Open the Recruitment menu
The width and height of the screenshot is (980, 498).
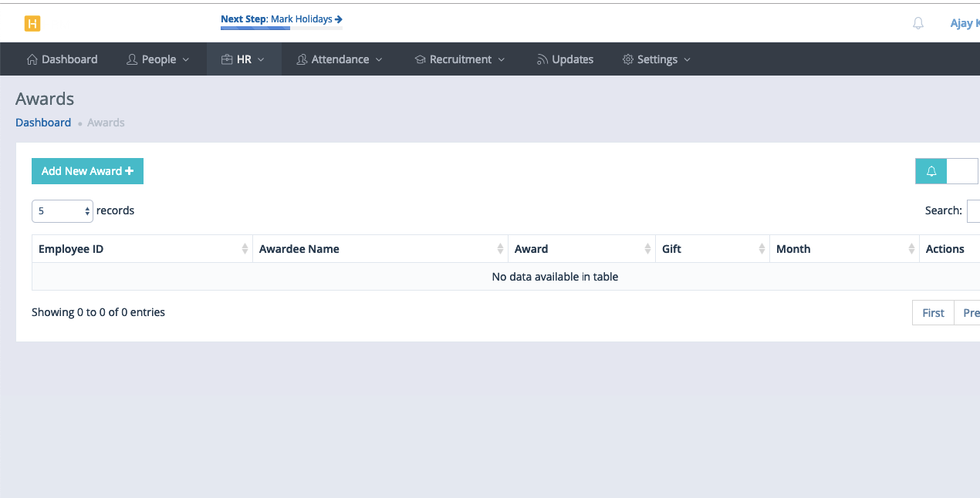pos(460,59)
